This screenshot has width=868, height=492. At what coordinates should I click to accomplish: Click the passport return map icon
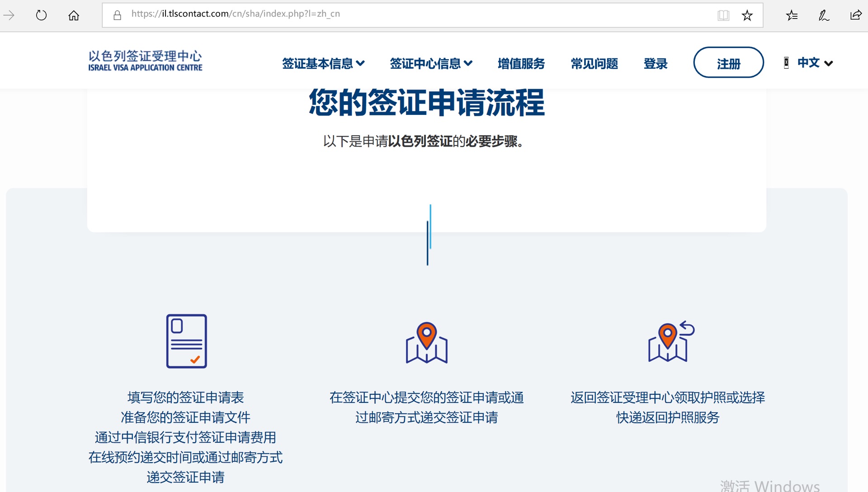click(671, 341)
